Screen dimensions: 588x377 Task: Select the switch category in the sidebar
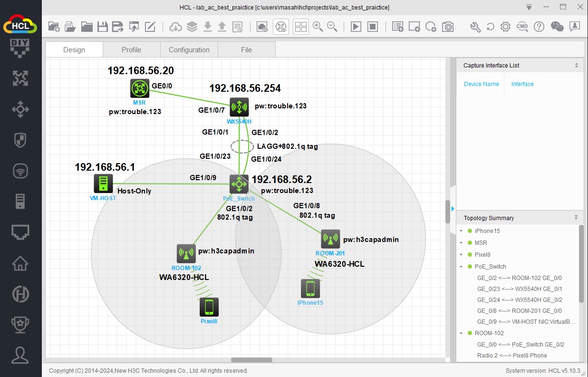coord(20,109)
